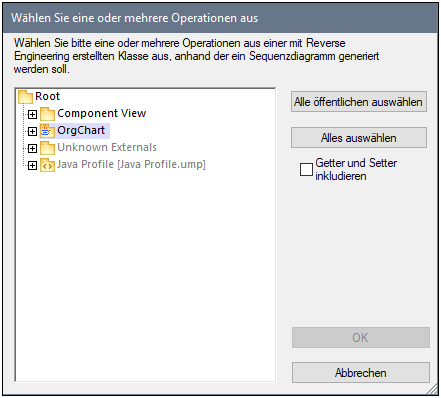The image size is (441, 398).
Task: Enable Getter und Setter inkludieren checkbox
Action: (x=306, y=169)
